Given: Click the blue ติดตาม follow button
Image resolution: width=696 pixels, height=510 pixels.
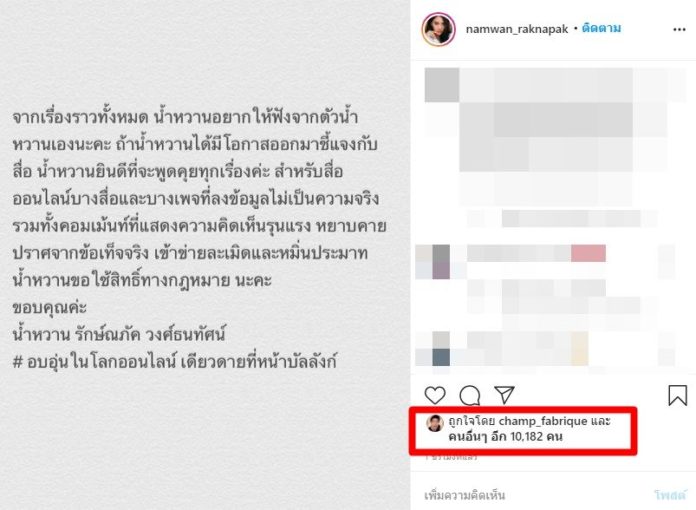Looking at the screenshot, I should (x=601, y=28).
